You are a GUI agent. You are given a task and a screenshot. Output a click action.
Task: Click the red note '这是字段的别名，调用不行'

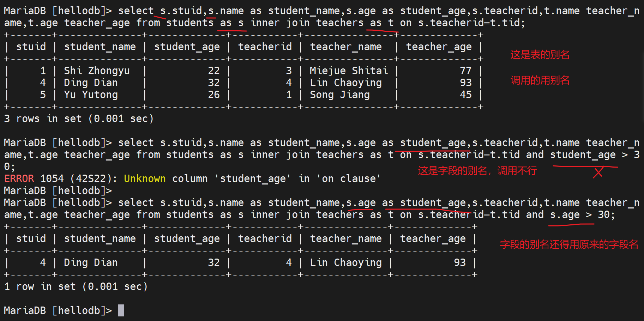[x=477, y=171]
